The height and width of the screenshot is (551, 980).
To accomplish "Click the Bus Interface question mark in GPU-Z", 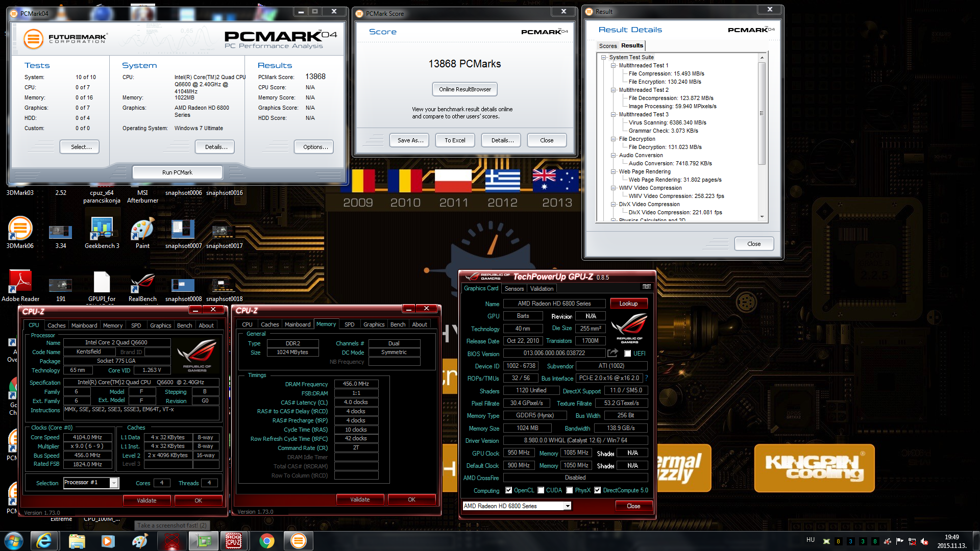I will 646,378.
